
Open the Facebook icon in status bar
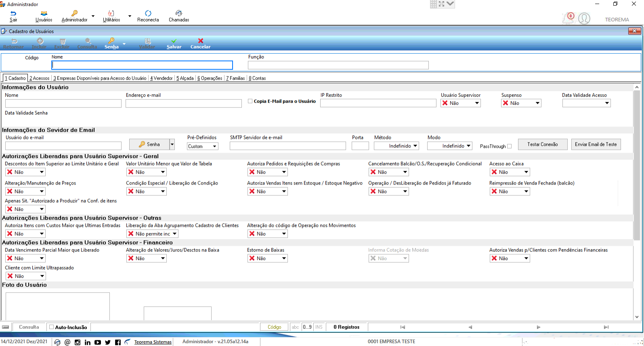point(118,342)
